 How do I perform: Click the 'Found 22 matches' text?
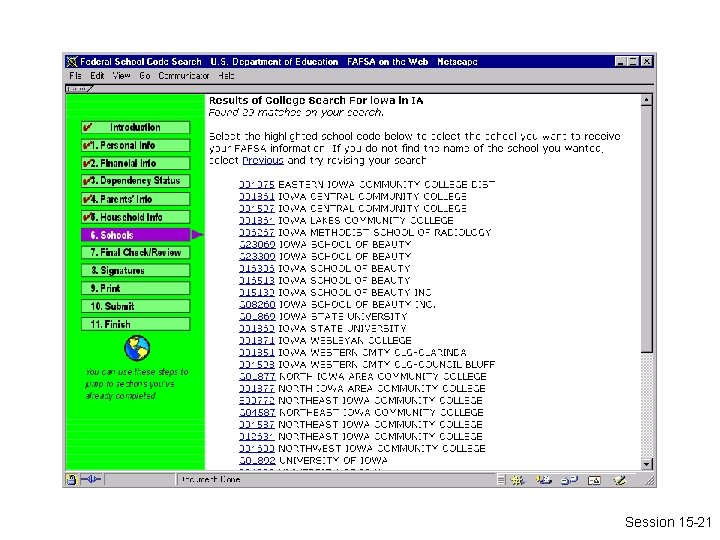296,112
